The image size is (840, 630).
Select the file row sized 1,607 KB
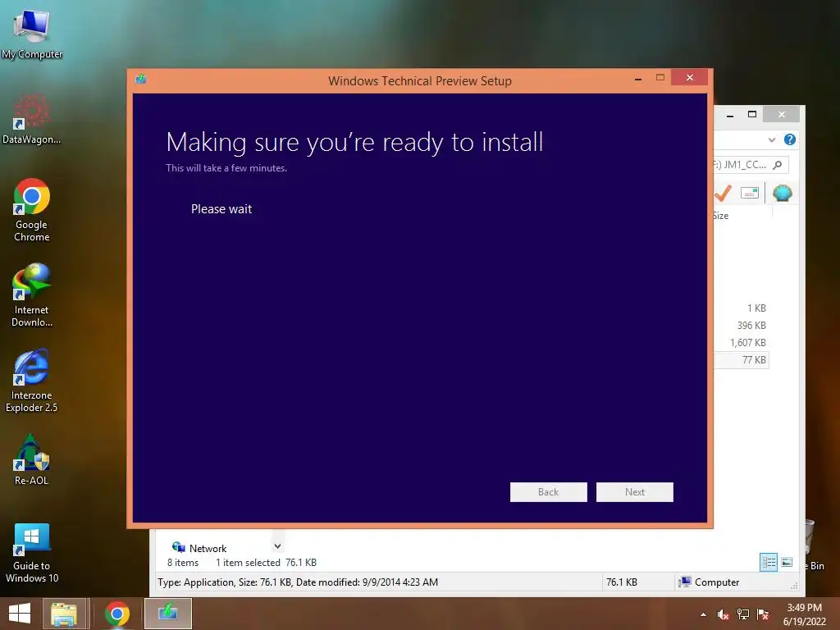(742, 342)
